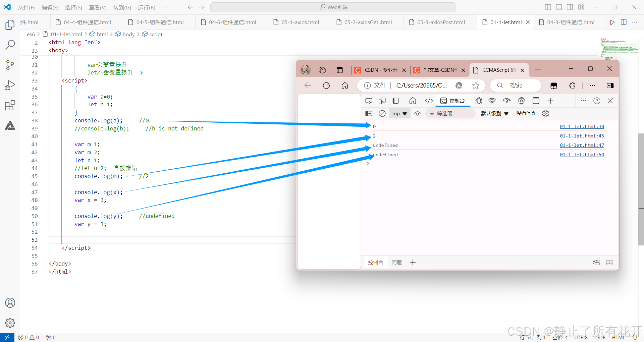Viewport: 644px width, 342px height.
Task: Select the 控制台 Console tab
Action: click(452, 101)
